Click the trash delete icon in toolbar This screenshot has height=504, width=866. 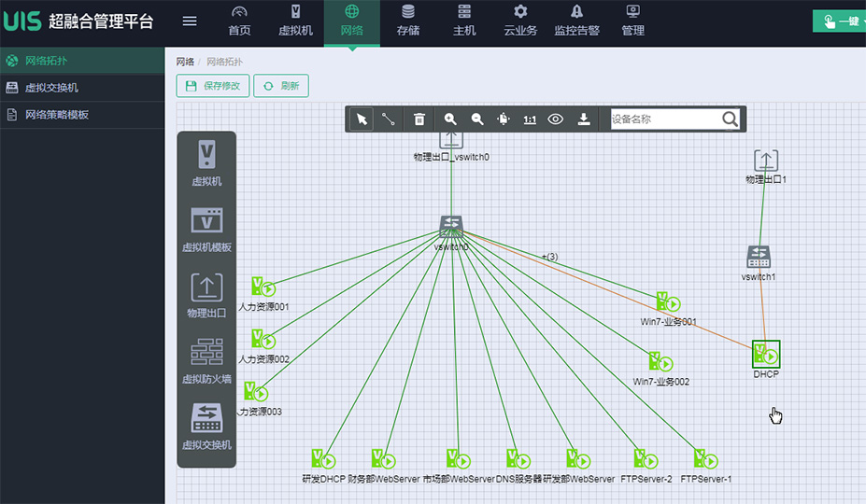pyautogui.click(x=419, y=119)
